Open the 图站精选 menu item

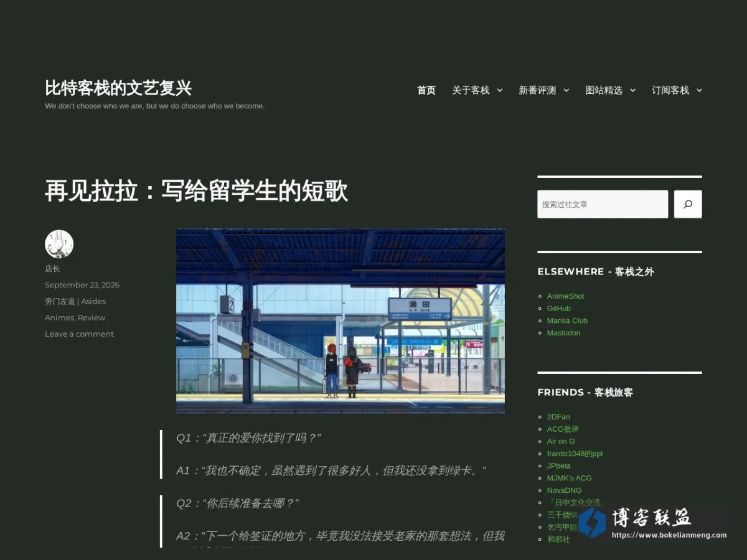pos(604,90)
